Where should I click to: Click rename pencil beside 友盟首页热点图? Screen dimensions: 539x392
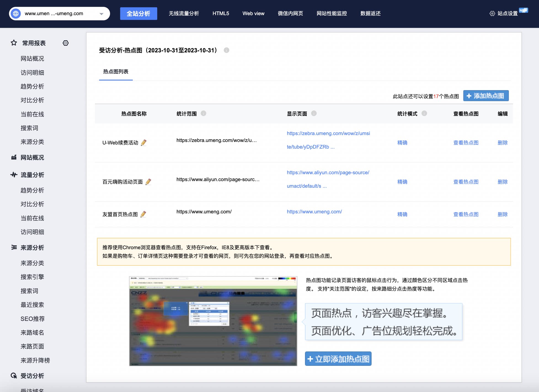pyautogui.click(x=143, y=214)
